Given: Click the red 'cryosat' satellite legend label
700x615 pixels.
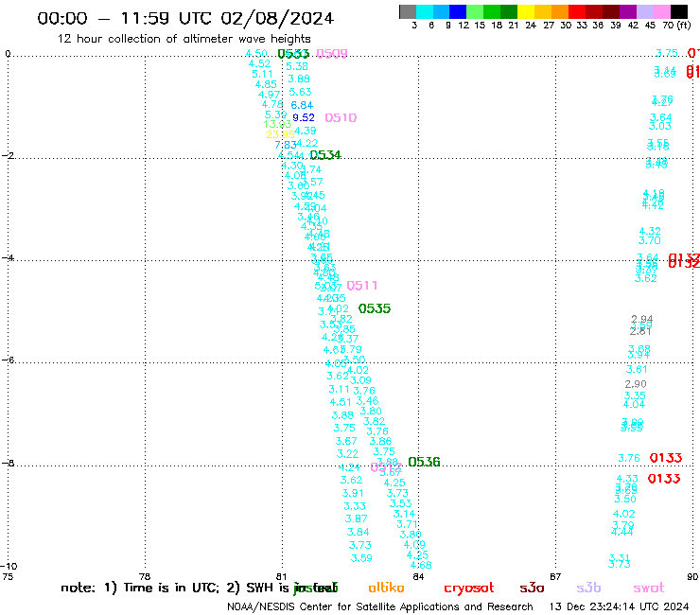Looking at the screenshot, I should 469,589.
